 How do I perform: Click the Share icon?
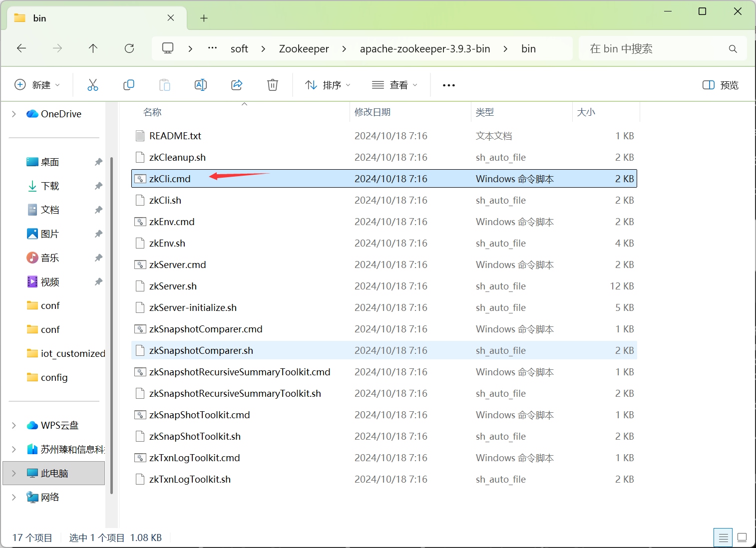[x=237, y=85]
